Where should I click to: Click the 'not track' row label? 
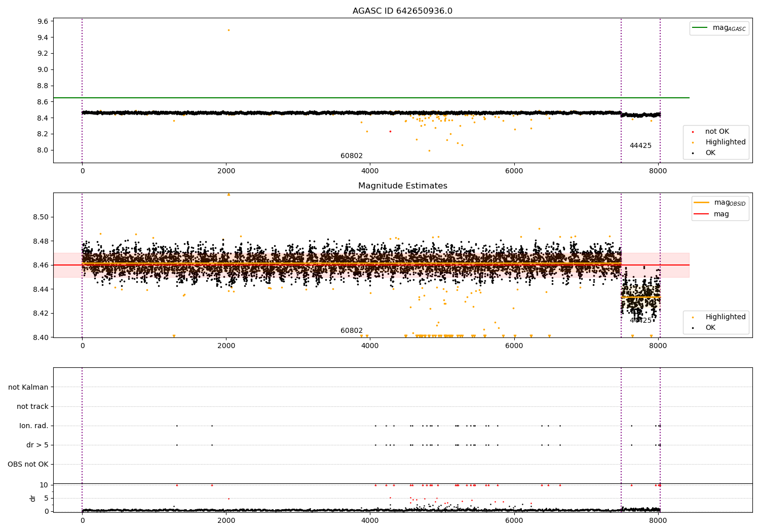32,406
